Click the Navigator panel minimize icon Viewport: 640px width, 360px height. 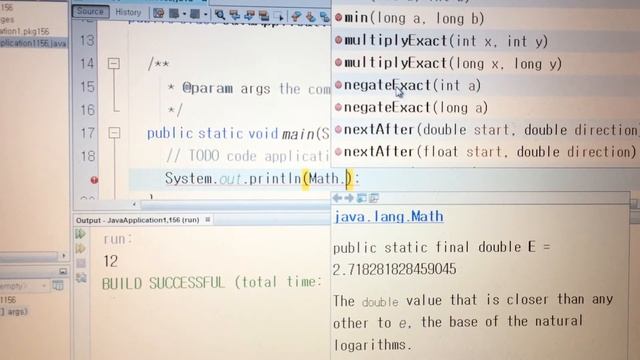(63, 271)
